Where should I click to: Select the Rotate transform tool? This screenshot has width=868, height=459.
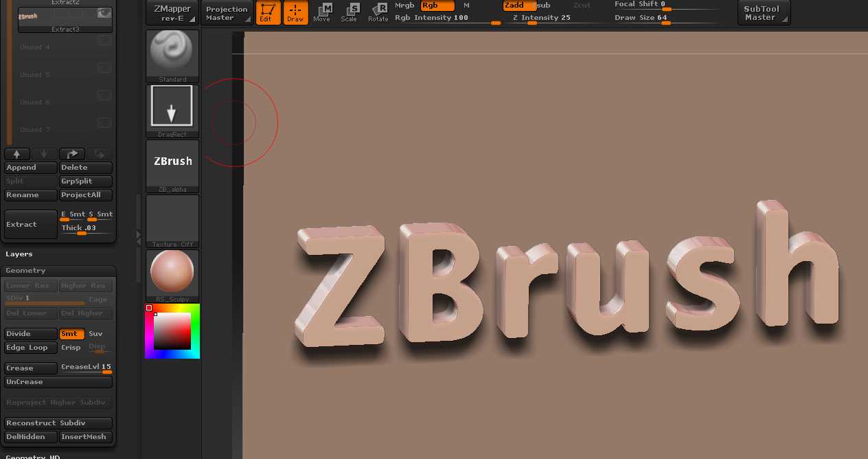378,12
